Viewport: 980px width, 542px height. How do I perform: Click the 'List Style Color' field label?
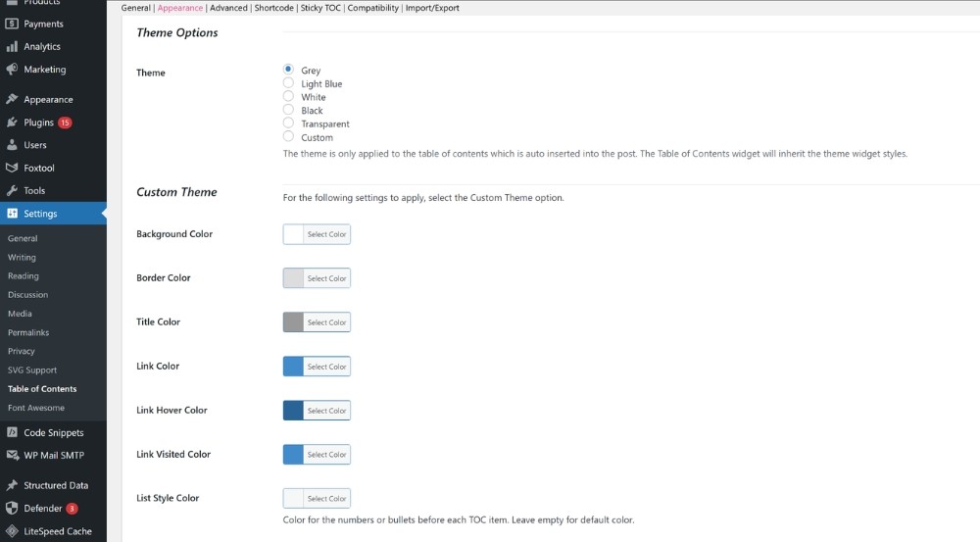coord(168,498)
